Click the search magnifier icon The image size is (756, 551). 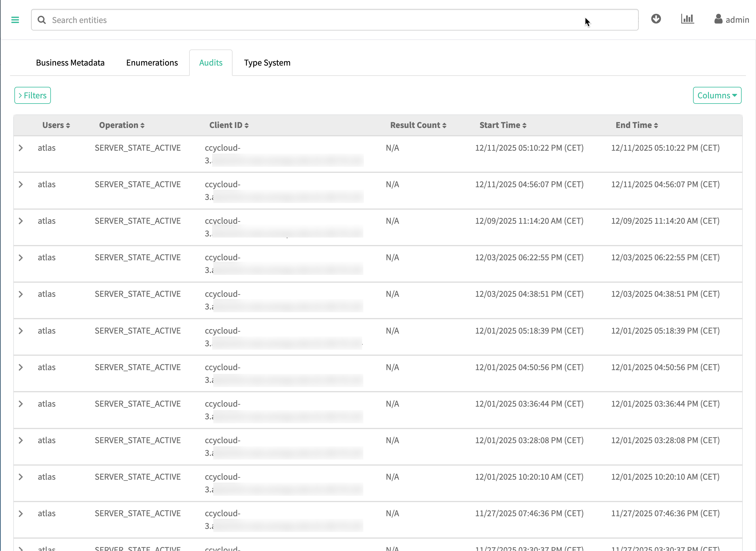pos(42,20)
